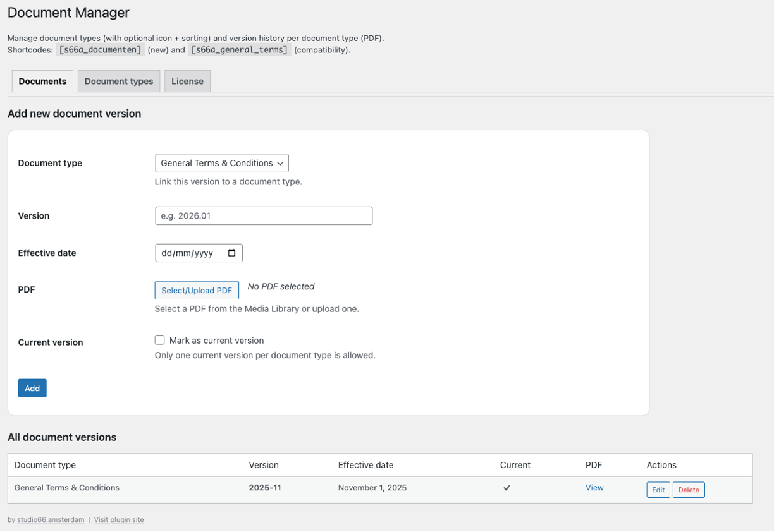Open the Visit plugin site link

click(x=119, y=519)
